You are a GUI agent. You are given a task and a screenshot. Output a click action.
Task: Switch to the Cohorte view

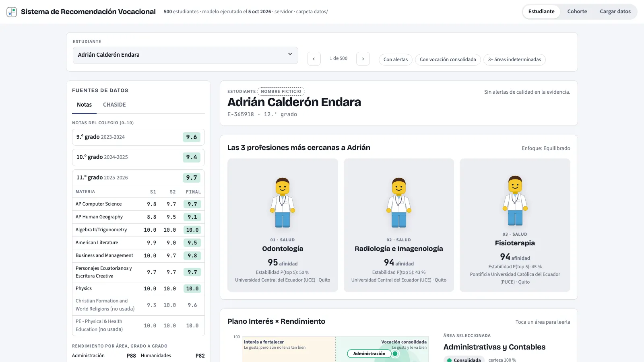point(577,12)
